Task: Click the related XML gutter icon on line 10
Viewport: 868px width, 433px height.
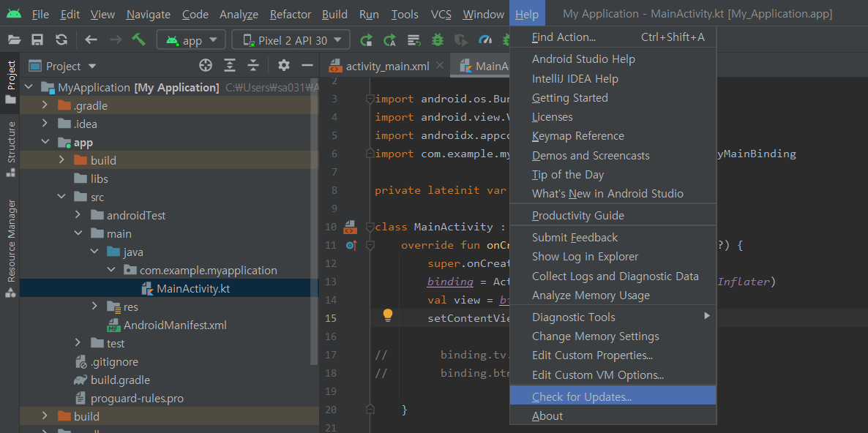Action: pyautogui.click(x=351, y=226)
